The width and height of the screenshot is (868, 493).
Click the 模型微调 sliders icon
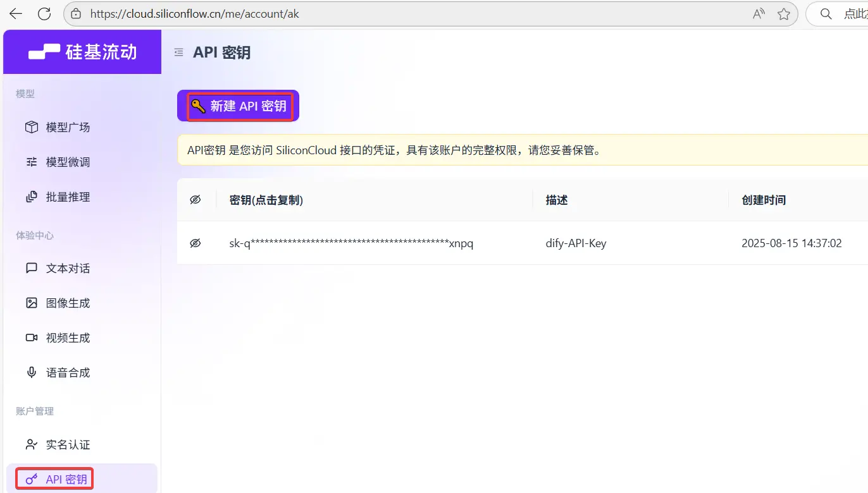tap(31, 162)
